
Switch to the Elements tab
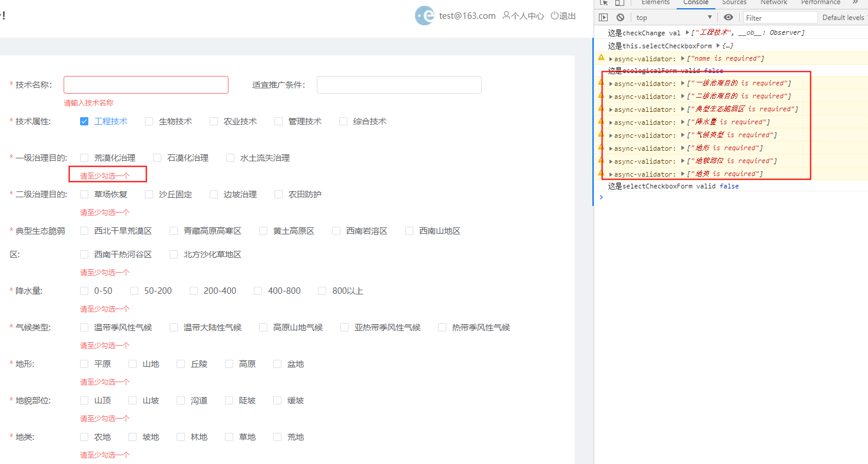point(655,2)
